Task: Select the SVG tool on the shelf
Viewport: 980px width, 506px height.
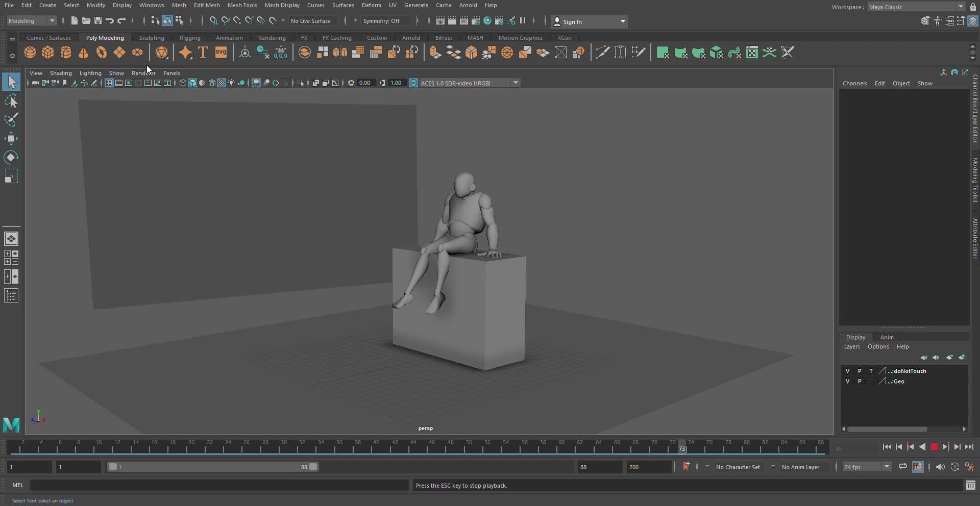Action: click(221, 53)
